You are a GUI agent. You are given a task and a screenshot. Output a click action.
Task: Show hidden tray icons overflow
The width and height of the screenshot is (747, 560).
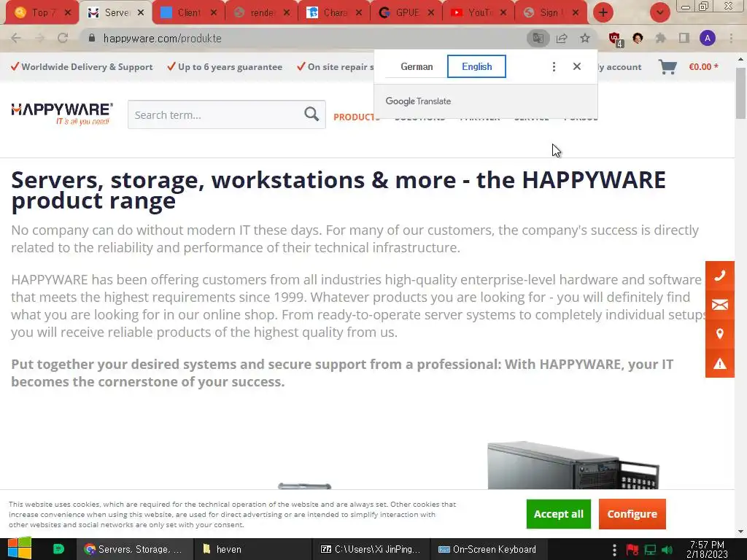coord(614,550)
